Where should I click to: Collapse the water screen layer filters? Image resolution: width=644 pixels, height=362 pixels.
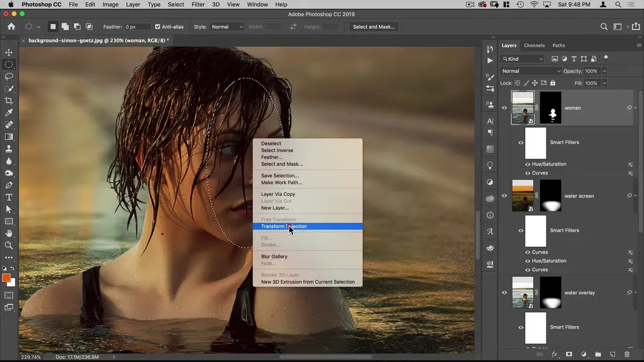[x=636, y=196]
